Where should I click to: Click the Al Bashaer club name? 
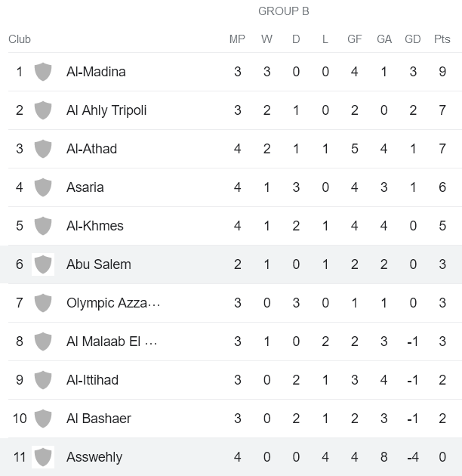tap(99, 419)
